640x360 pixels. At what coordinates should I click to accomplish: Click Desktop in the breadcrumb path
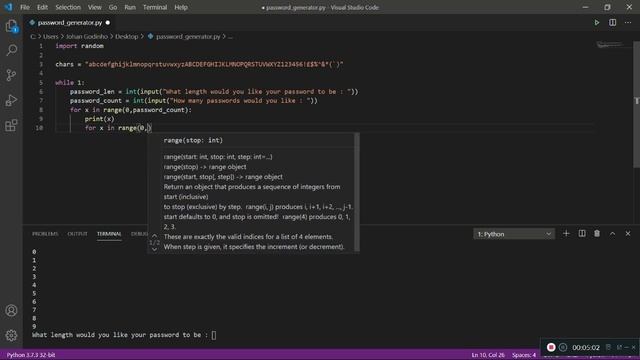tap(127, 36)
